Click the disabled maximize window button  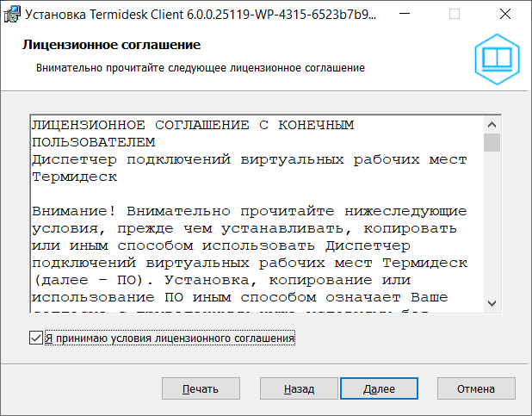[455, 15]
